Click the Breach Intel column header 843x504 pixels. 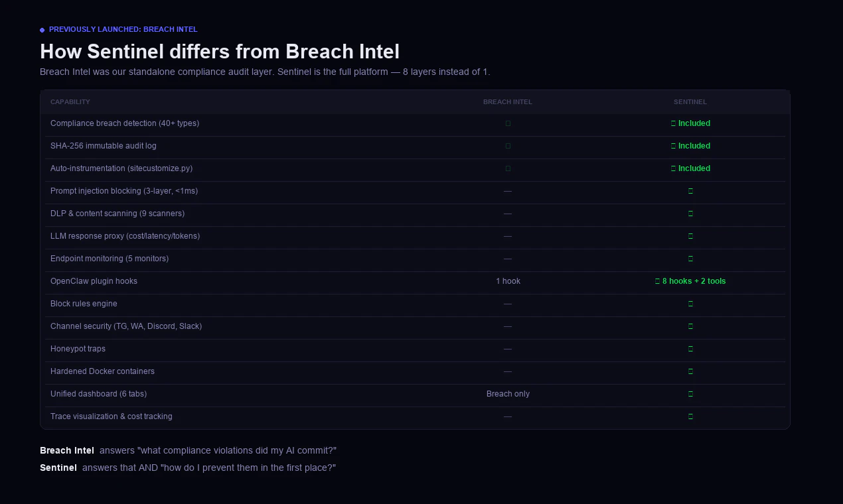click(508, 102)
